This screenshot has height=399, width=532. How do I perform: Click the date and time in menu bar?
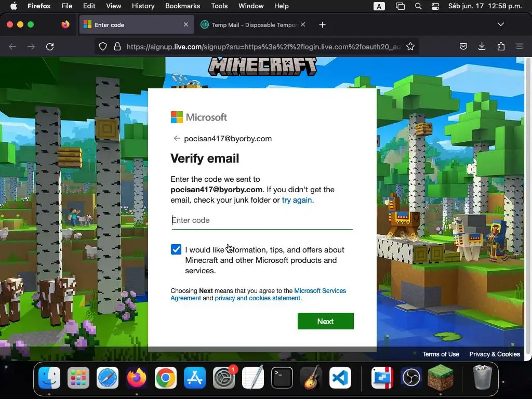485,6
